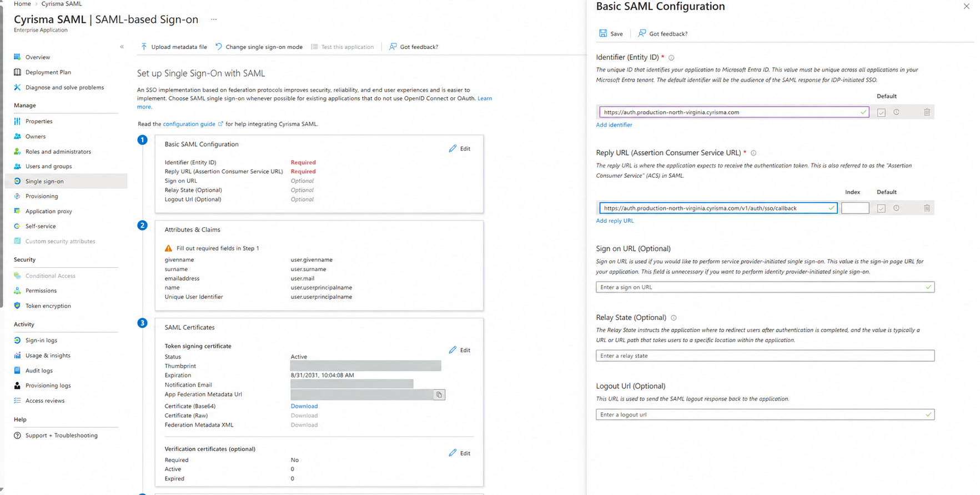Image resolution: width=980 pixels, height=495 pixels.
Task: Open Token encryption settings
Action: click(48, 306)
